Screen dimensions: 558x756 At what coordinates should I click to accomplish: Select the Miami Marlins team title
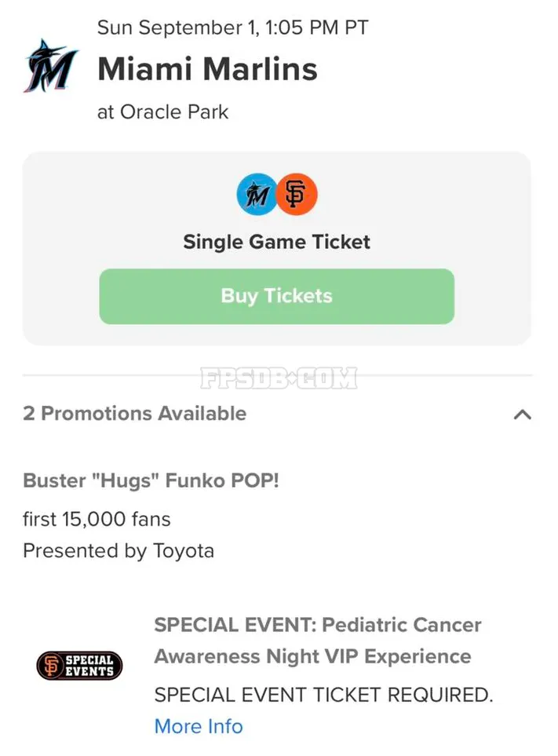[207, 69]
